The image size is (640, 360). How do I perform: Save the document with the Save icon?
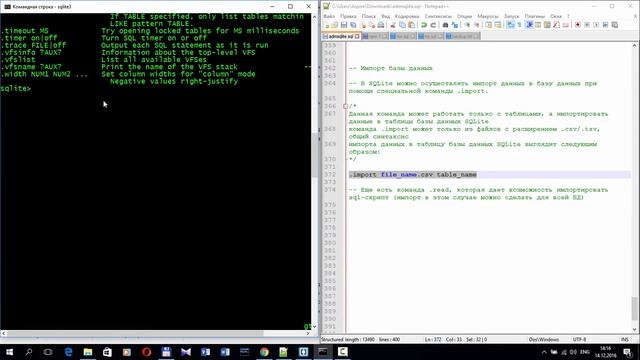344,25
